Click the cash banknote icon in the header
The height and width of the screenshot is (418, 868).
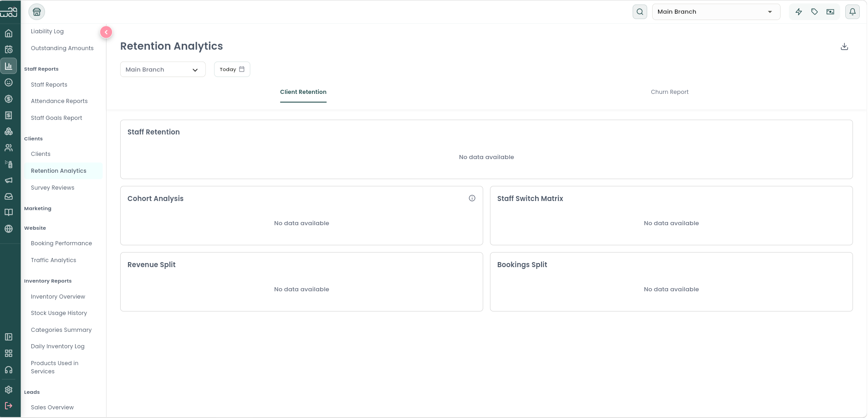[831, 12]
